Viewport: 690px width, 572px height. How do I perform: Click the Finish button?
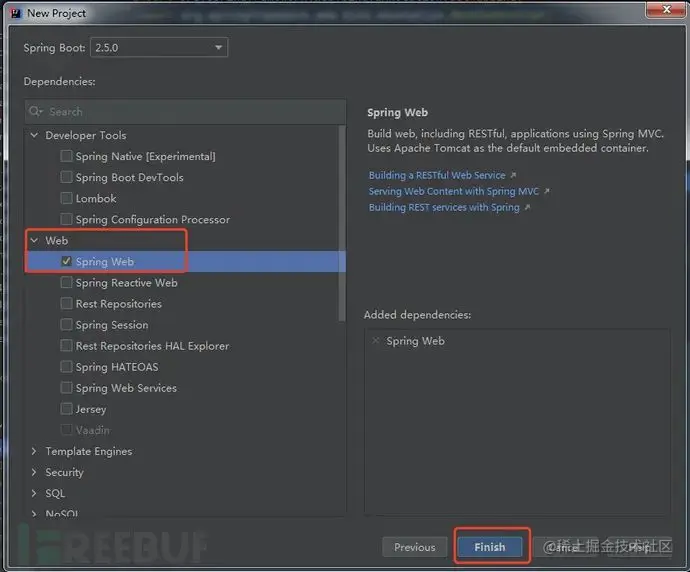tap(490, 547)
